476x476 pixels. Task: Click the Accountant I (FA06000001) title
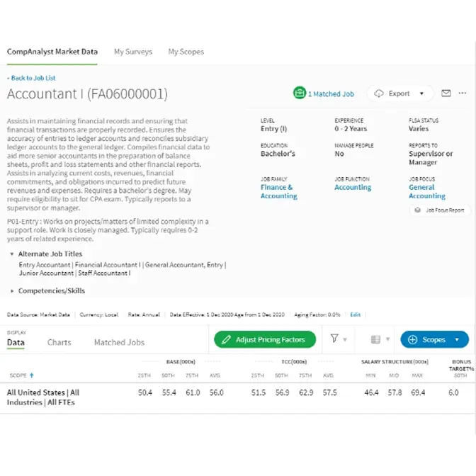tap(87, 93)
